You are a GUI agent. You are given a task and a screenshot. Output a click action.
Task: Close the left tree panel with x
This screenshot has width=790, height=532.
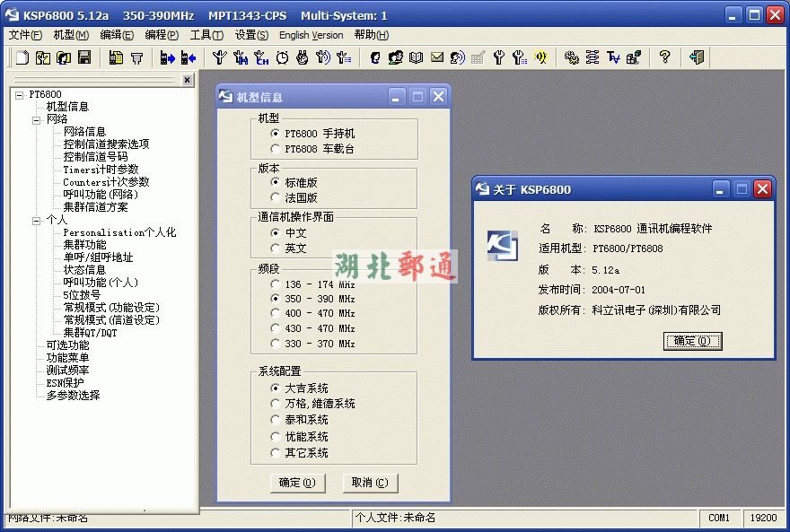[x=187, y=80]
